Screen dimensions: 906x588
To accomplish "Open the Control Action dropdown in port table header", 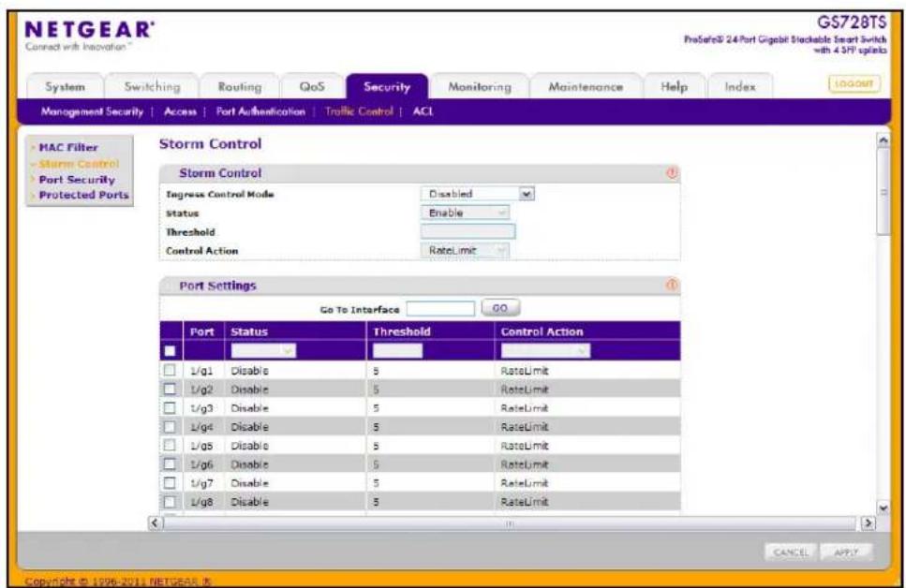I will (545, 350).
